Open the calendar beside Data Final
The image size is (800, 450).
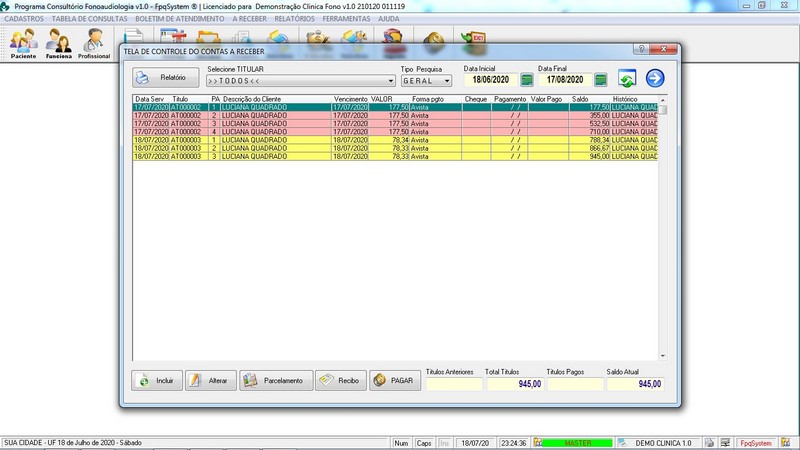click(601, 80)
